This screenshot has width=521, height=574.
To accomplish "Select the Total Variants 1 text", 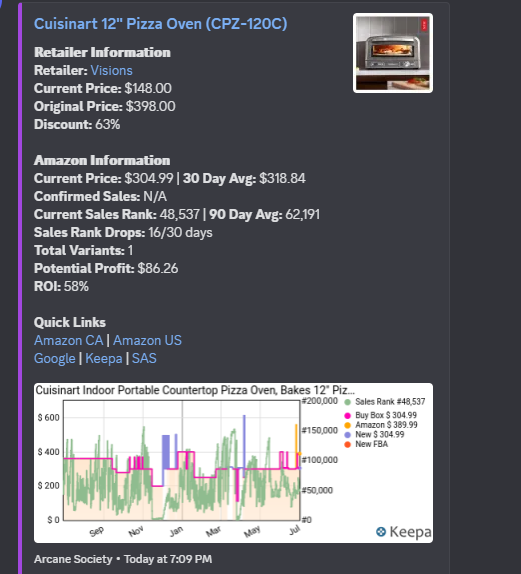I will point(83,250).
